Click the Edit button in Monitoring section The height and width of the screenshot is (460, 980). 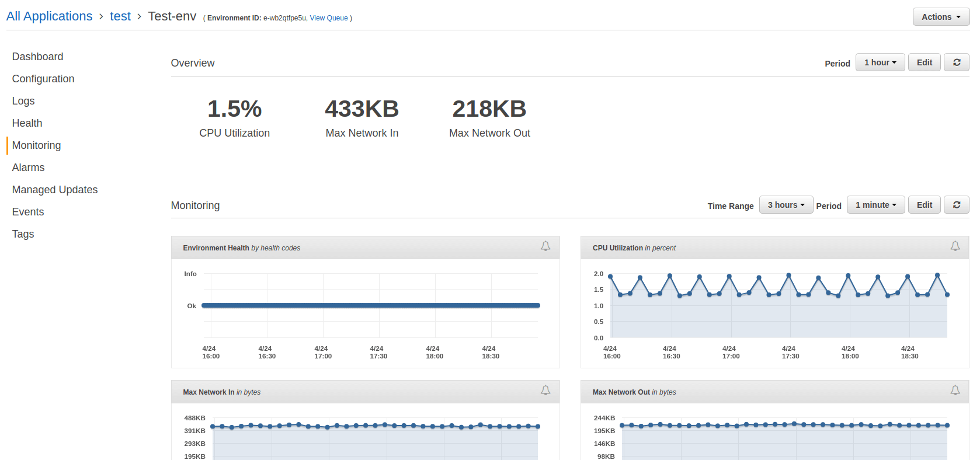point(924,205)
